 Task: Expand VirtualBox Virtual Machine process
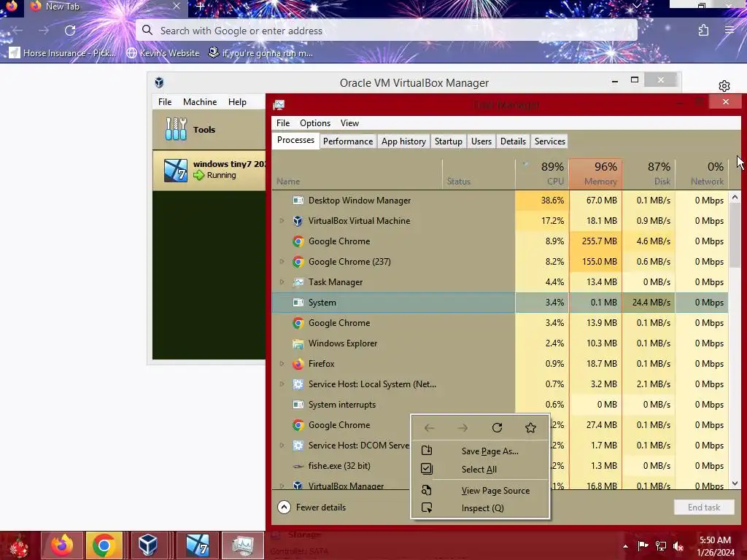[x=282, y=221]
